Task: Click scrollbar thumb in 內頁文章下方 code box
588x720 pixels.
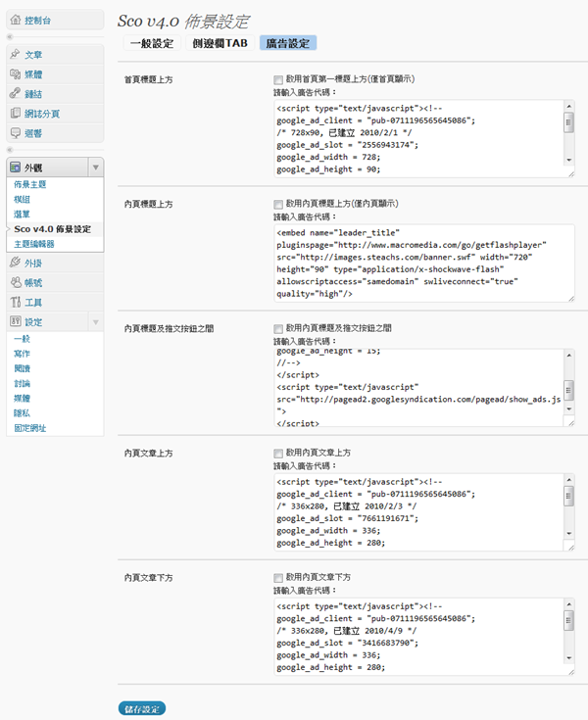Action: (569, 620)
